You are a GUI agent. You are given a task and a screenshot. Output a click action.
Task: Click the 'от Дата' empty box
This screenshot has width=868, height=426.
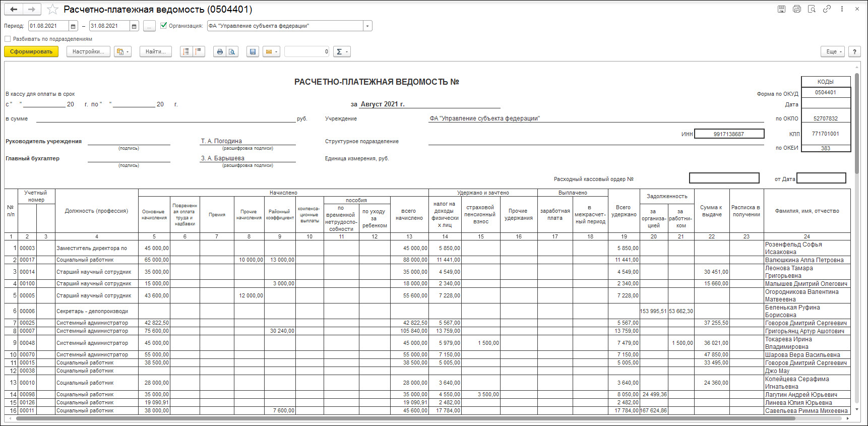tap(821, 178)
